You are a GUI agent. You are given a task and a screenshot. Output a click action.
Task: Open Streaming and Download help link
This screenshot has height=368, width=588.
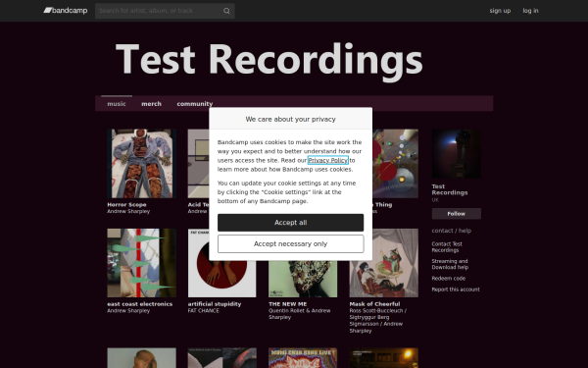coord(450,264)
